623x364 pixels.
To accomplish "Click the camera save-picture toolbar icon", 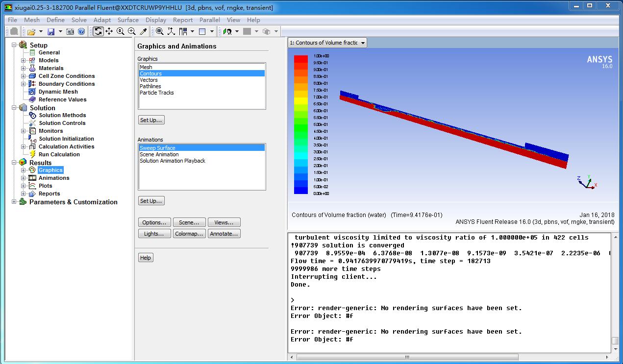I will coord(70,31).
